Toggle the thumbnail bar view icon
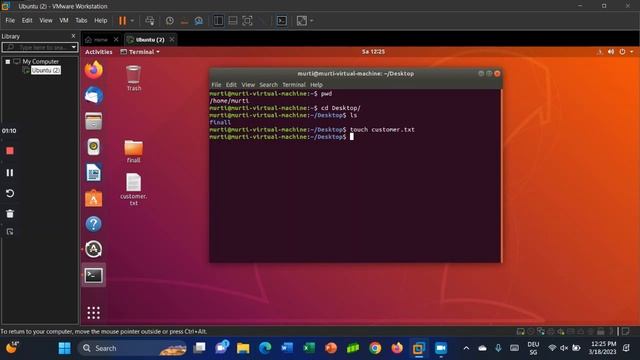This screenshot has height=360, width=640. [233, 21]
